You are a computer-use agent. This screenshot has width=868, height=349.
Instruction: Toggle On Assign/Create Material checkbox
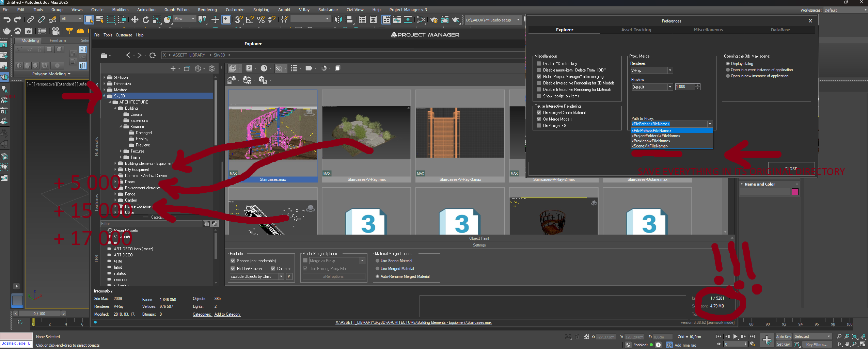click(x=539, y=112)
